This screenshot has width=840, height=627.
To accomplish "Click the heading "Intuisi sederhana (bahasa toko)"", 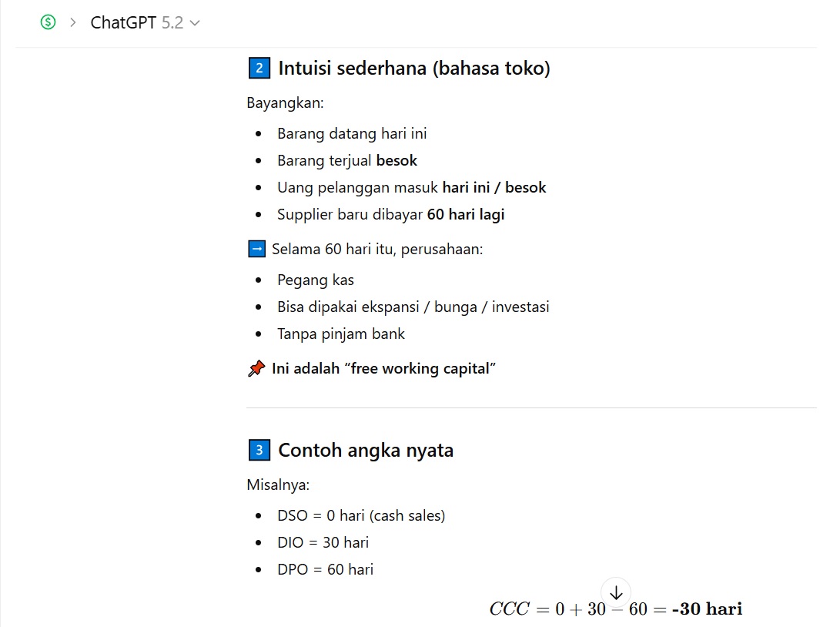I will click(x=413, y=69).
